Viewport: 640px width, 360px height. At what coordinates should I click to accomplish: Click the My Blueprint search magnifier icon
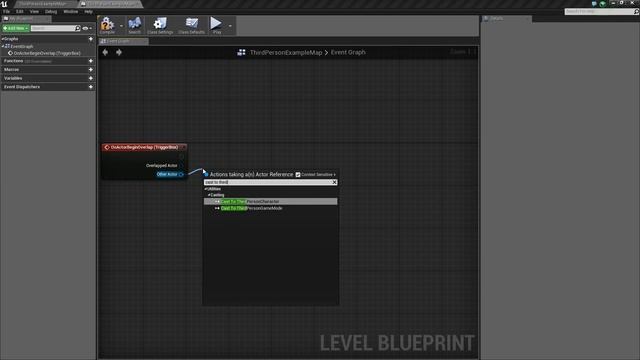tap(78, 28)
